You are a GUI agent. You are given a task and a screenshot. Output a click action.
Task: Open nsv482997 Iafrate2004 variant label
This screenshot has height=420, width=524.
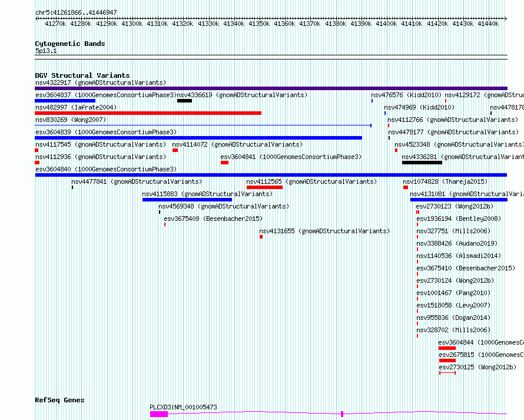click(x=76, y=107)
